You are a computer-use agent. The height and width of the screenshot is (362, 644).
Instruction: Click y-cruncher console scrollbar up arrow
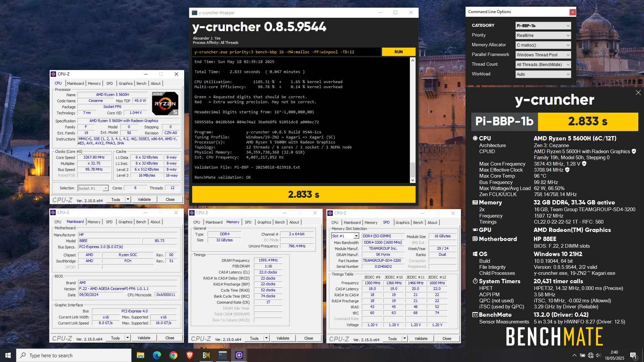tap(413, 60)
